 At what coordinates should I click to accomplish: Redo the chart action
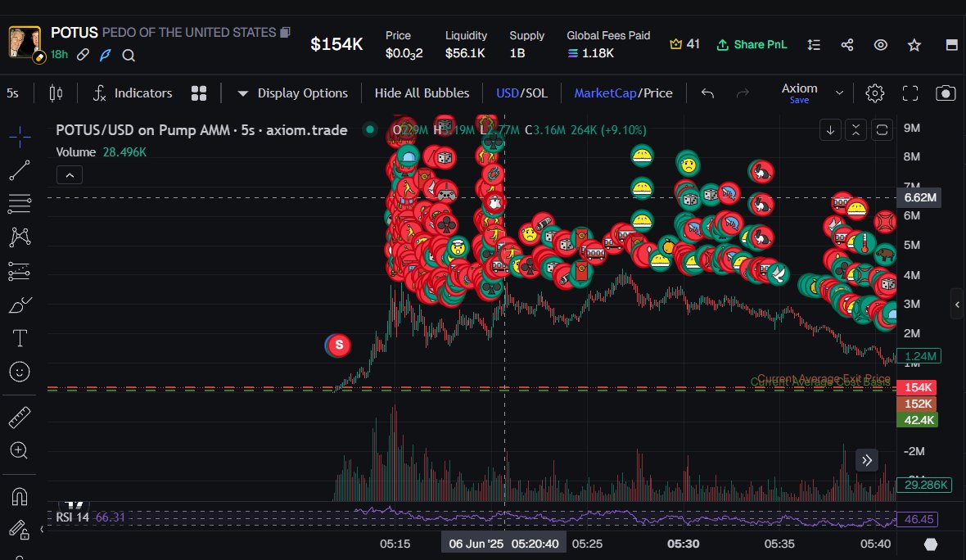(743, 93)
